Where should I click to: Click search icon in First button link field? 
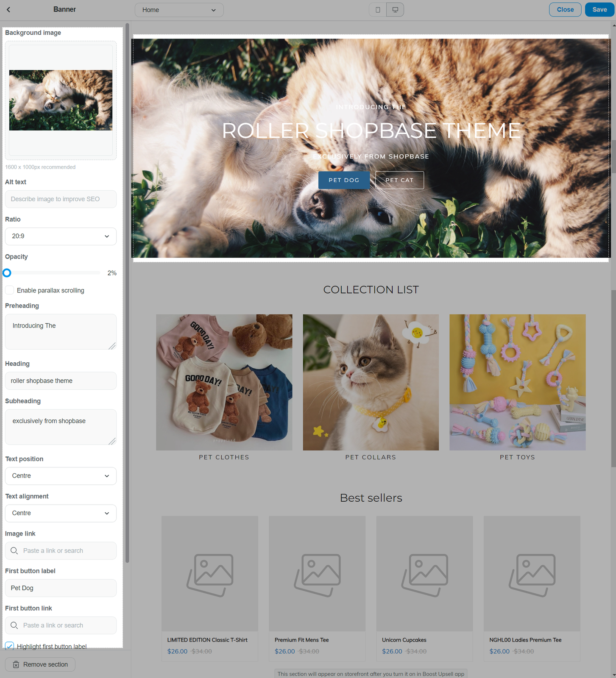[14, 625]
